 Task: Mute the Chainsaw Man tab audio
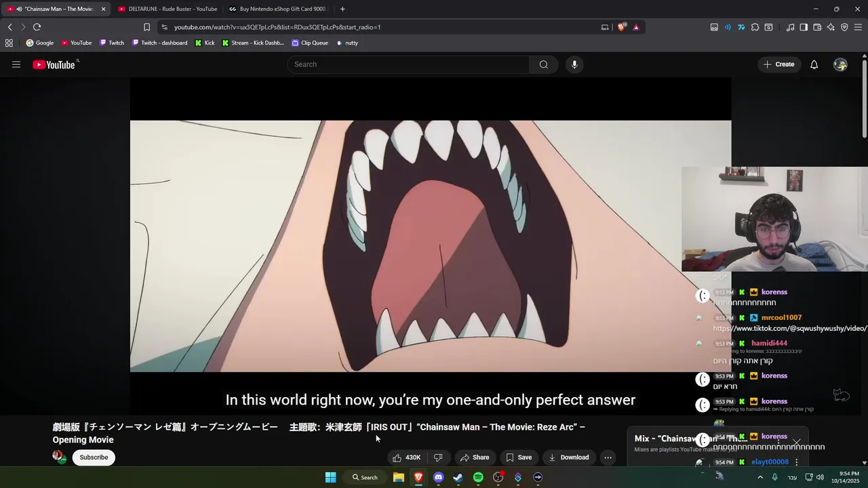tap(19, 9)
